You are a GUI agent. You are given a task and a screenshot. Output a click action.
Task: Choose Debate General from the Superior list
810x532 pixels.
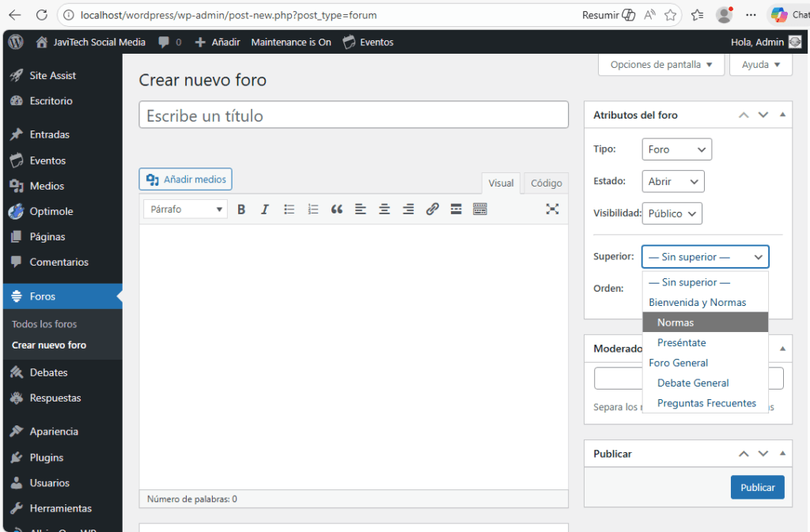point(693,383)
